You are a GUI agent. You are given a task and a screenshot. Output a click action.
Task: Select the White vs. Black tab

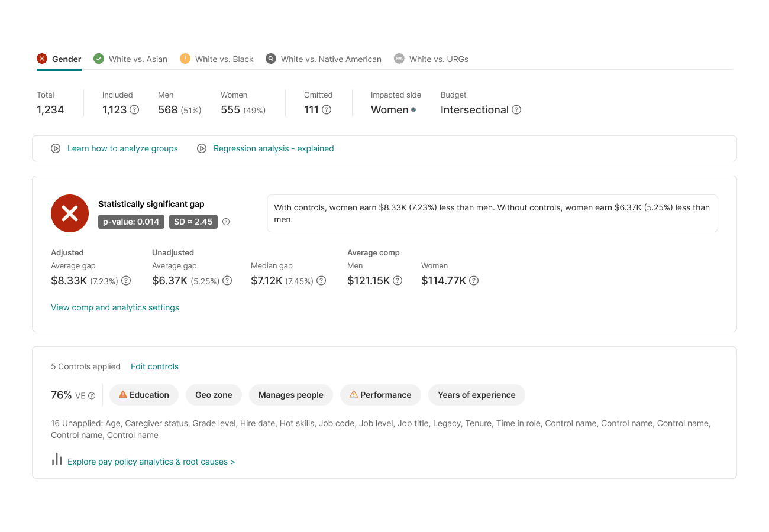(217, 59)
